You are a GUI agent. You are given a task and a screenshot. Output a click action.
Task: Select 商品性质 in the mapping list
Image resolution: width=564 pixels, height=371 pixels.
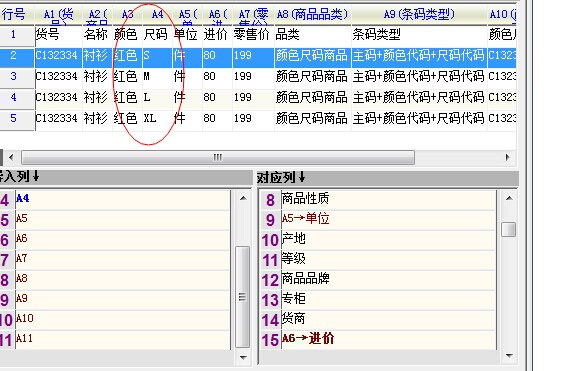388,200
